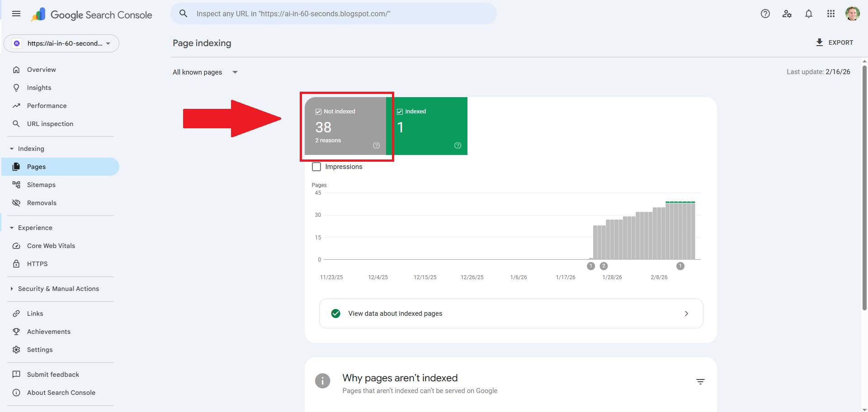Toggle the Not indexed checkbox
This screenshot has height=412, width=868.
[318, 112]
